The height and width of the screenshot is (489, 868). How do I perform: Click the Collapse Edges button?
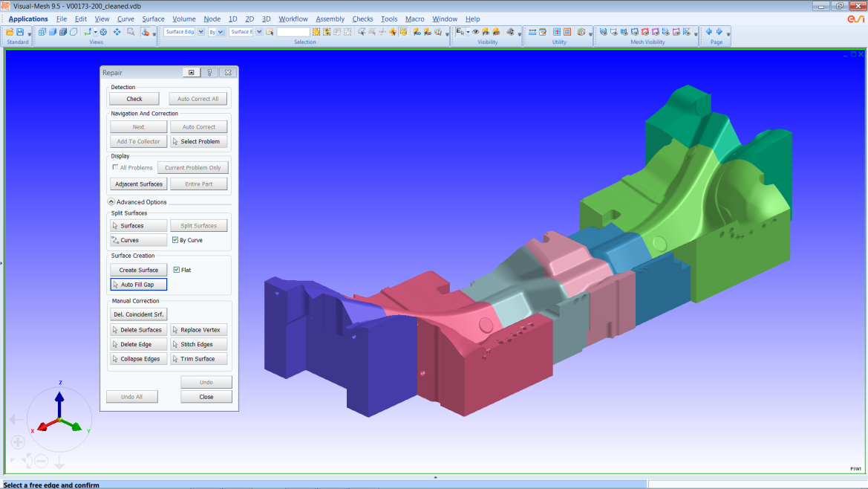(138, 359)
